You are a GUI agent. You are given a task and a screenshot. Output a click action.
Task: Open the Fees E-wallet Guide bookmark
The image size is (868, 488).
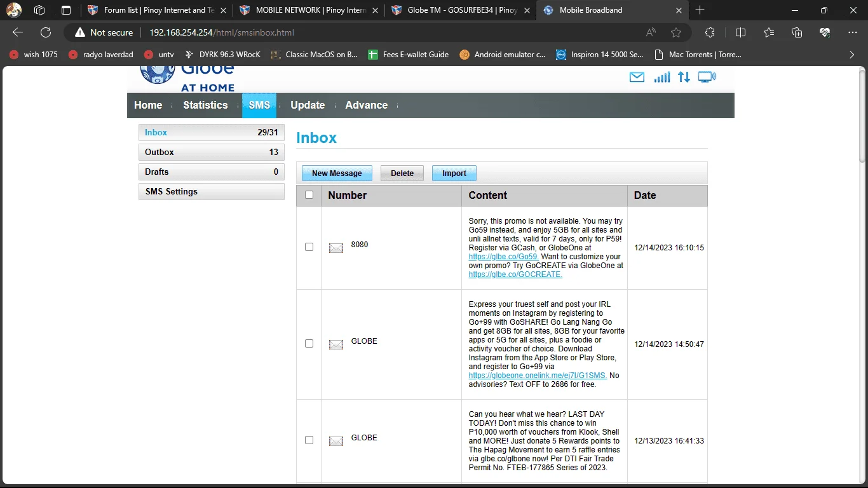pyautogui.click(x=409, y=55)
